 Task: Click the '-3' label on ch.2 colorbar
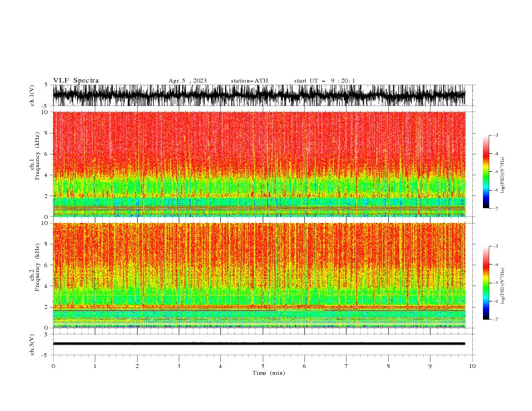495,246
